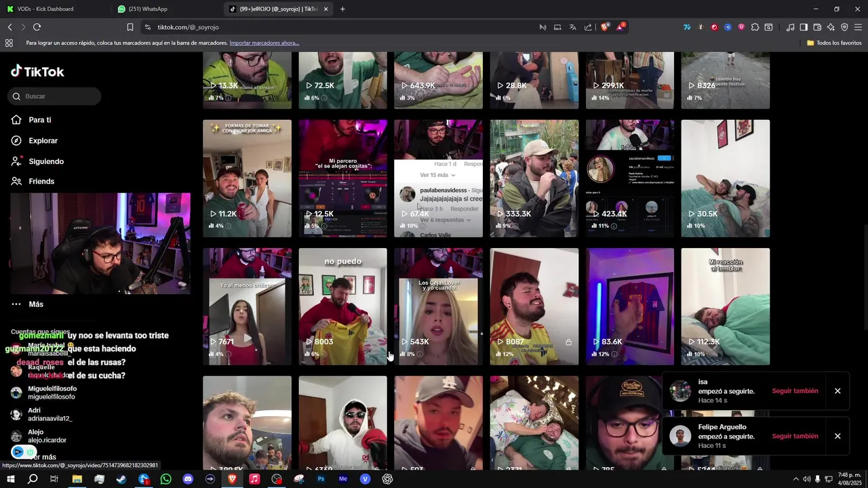Bookmark this page icon
Image resolution: width=868 pixels, height=488 pixels.
tap(130, 27)
